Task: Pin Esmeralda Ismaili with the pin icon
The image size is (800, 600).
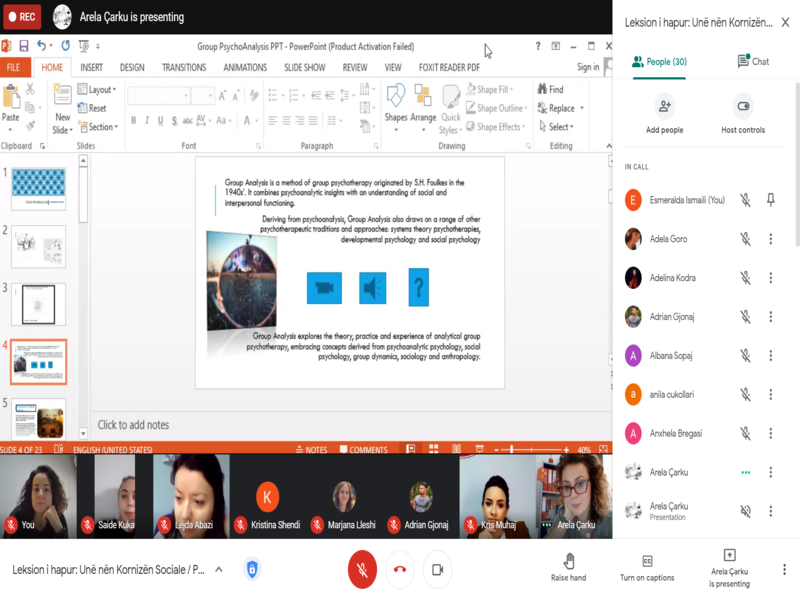Action: tap(770, 200)
